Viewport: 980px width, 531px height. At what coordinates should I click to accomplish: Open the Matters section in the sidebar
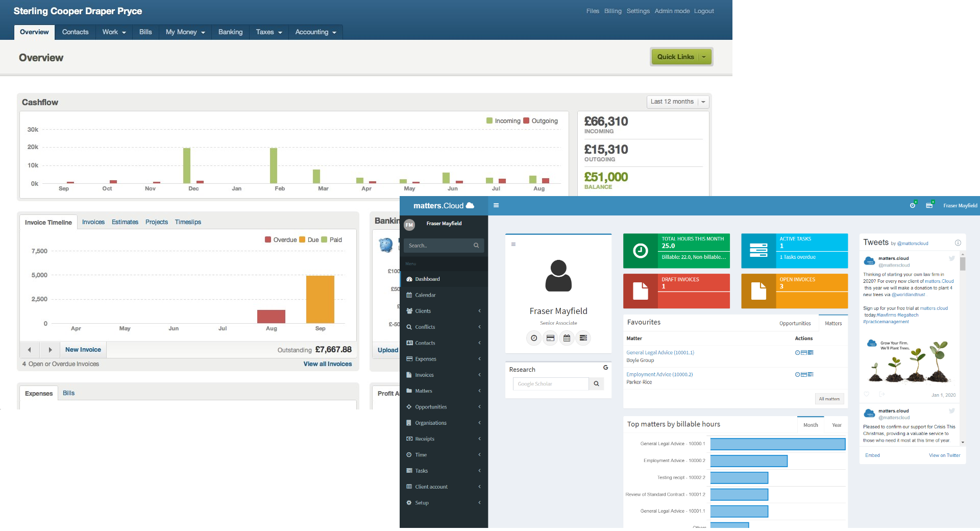(x=423, y=391)
